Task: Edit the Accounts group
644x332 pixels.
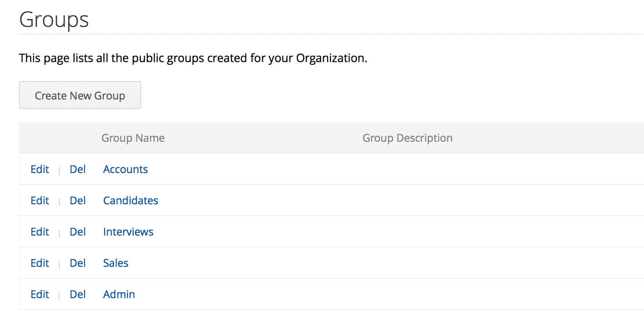Action: click(40, 170)
